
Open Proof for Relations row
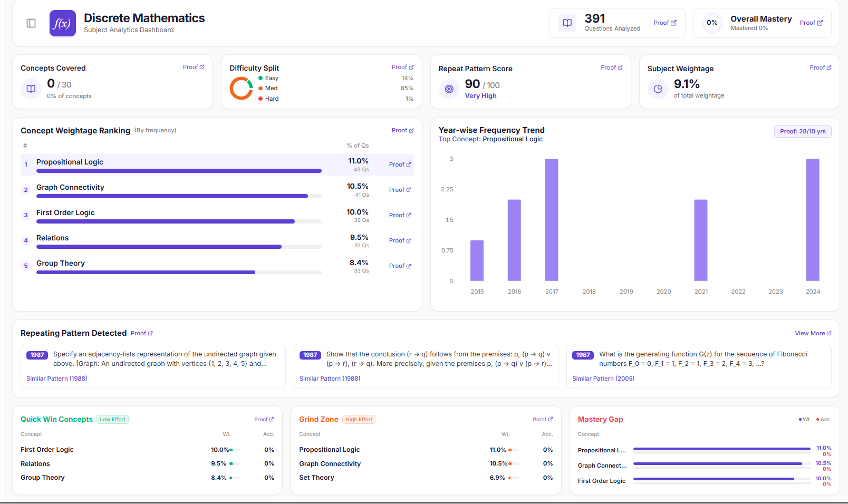(x=400, y=240)
